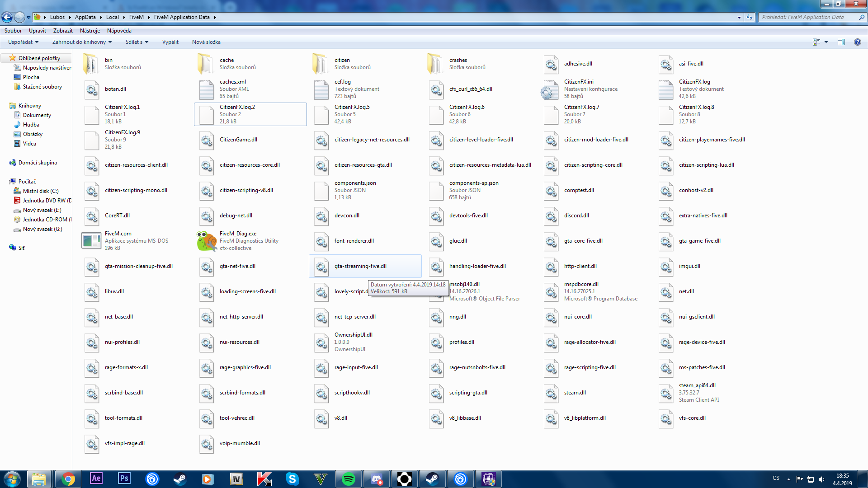Select Místní disk (C:) in the navigation tree
Viewport: 868px width, 488px height.
click(41, 191)
